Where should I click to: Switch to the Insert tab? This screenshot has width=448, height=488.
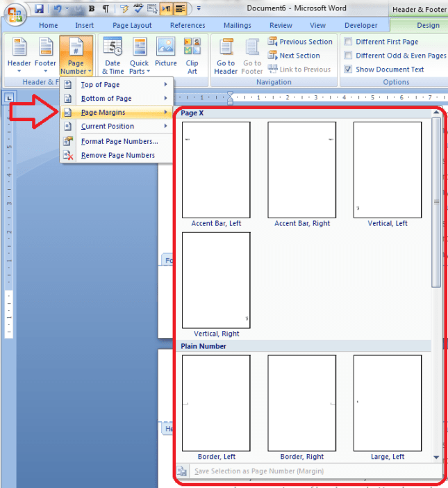pyautogui.click(x=84, y=25)
